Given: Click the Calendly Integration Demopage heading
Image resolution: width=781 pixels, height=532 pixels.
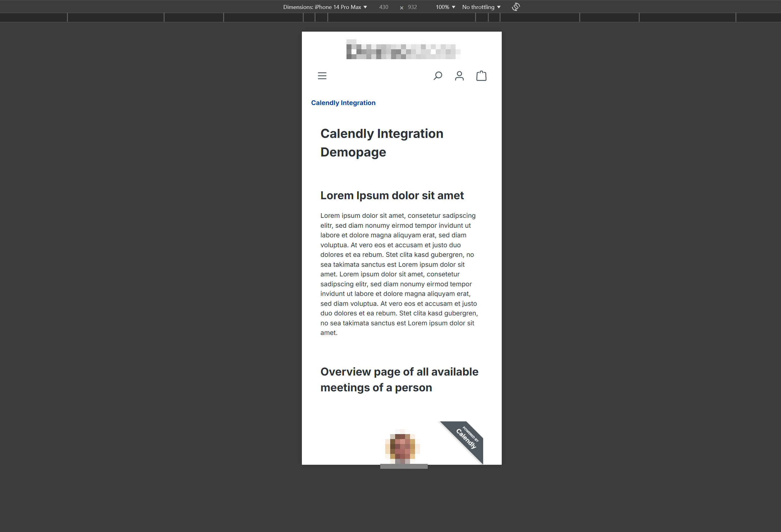Looking at the screenshot, I should coord(382,143).
